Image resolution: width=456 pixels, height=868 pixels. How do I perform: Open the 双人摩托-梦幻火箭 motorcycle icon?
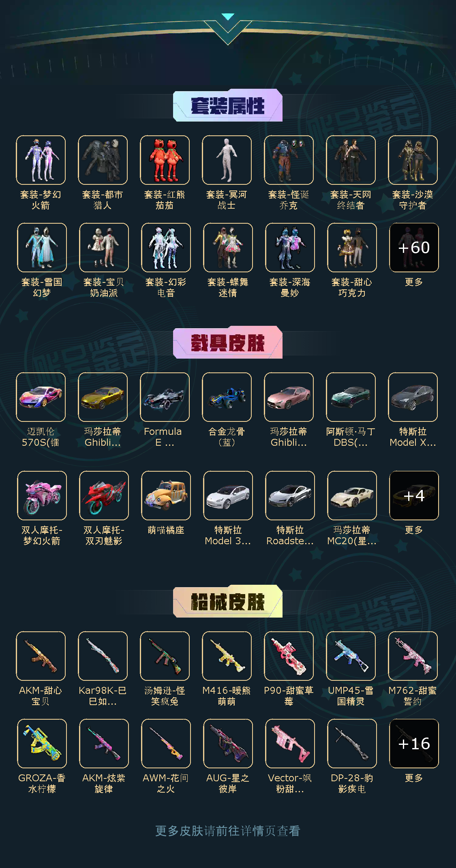[x=42, y=496]
